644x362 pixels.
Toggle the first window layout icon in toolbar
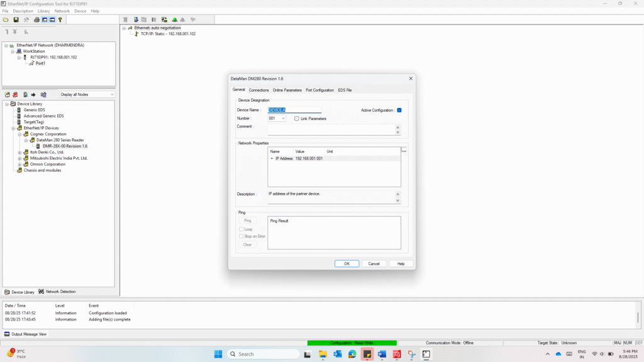45,19
